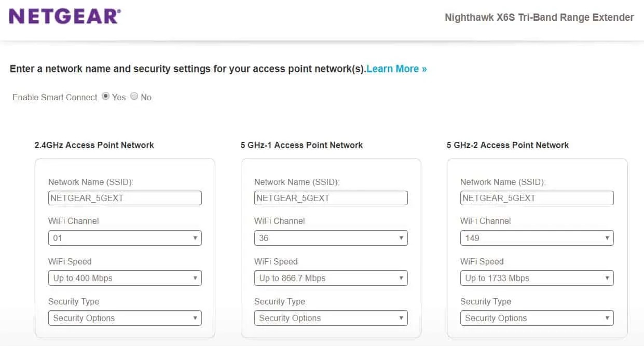Click the 5 GHz-2 Access Point Network heading
Viewport: 644px width, 346px height.
(508, 145)
